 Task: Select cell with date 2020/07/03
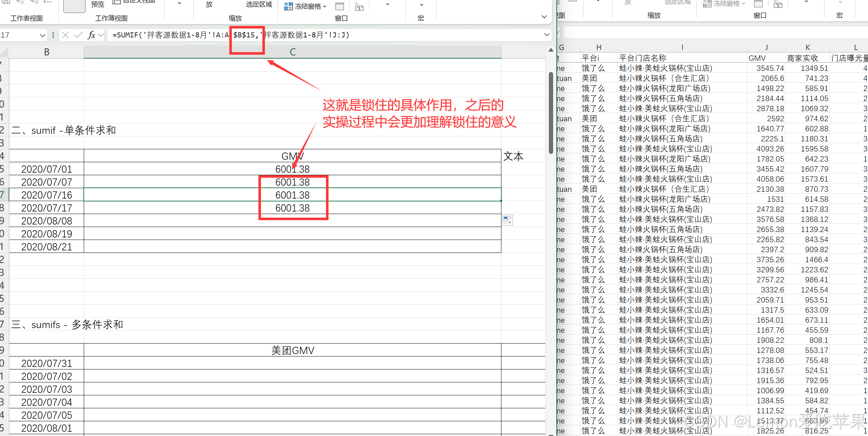[46, 389]
